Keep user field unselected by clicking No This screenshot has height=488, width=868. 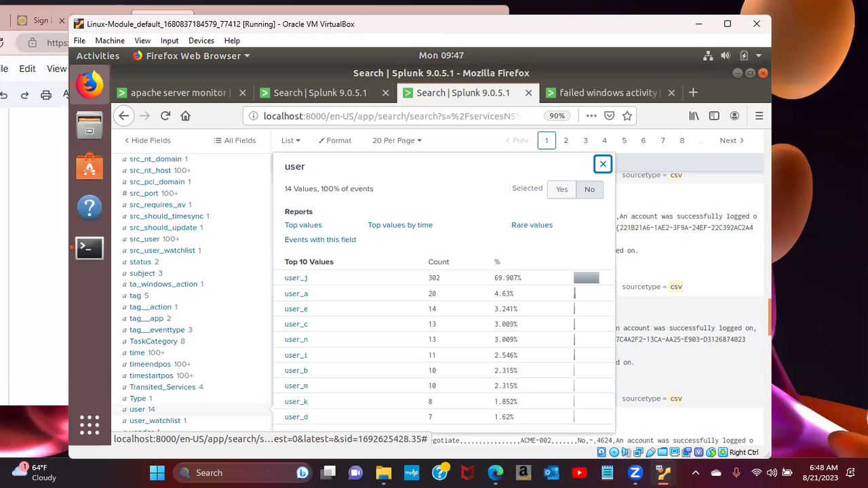tap(589, 189)
